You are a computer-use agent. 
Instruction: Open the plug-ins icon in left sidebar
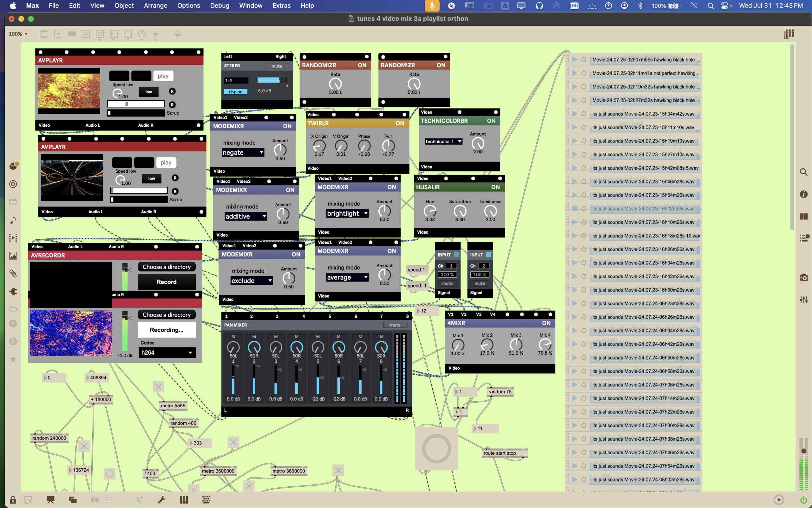pyautogui.click(x=13, y=291)
